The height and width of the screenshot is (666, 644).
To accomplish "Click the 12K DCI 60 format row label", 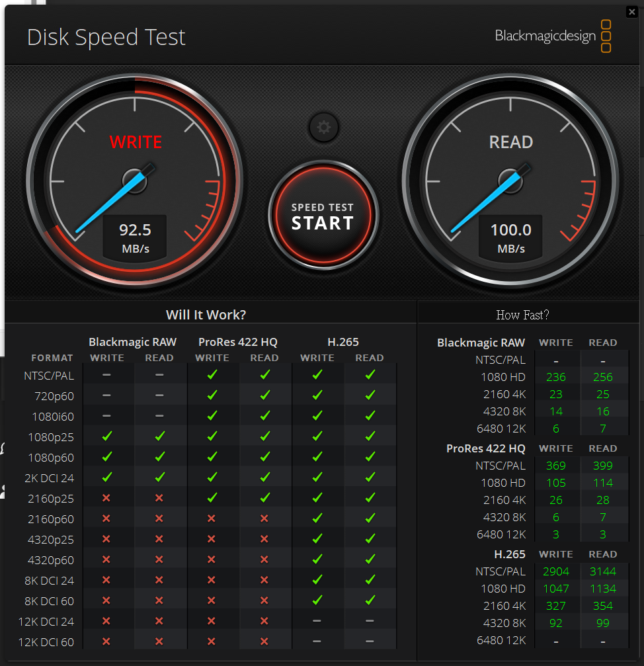I will [46, 642].
